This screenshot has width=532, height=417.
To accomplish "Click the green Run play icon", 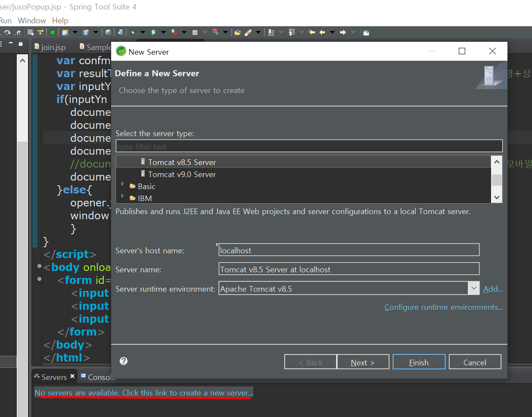I will click(x=153, y=32).
